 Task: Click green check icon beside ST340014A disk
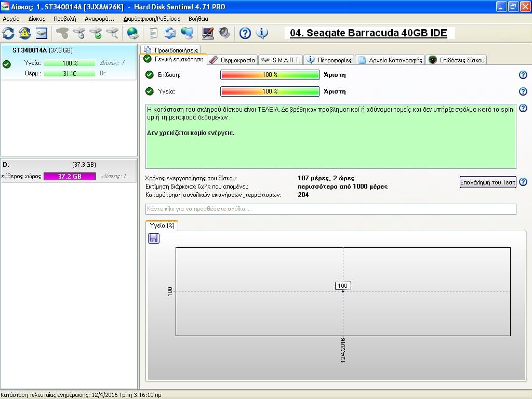pos(6,64)
